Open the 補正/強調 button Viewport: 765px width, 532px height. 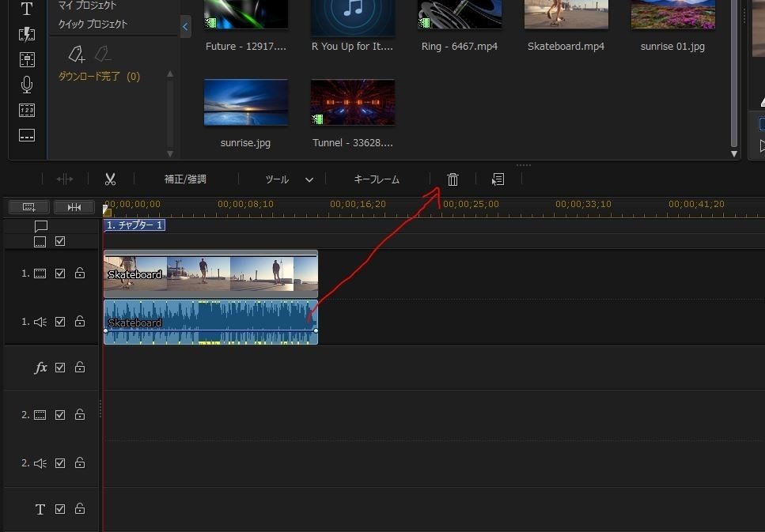(185, 179)
